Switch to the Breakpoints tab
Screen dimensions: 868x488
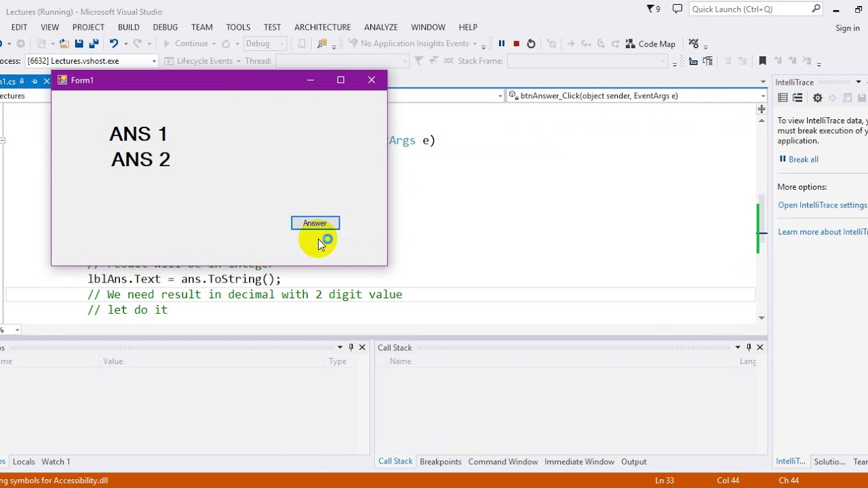click(x=440, y=462)
